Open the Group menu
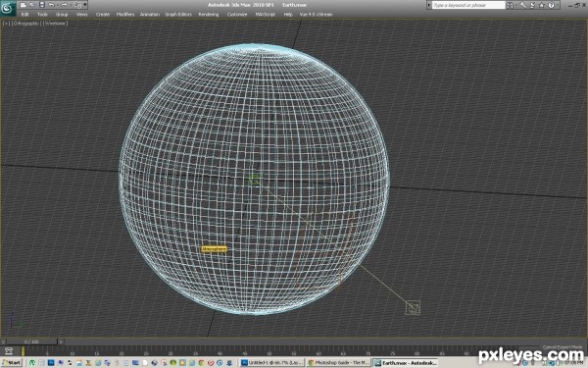Screen dimensions: 588x368 (62, 15)
